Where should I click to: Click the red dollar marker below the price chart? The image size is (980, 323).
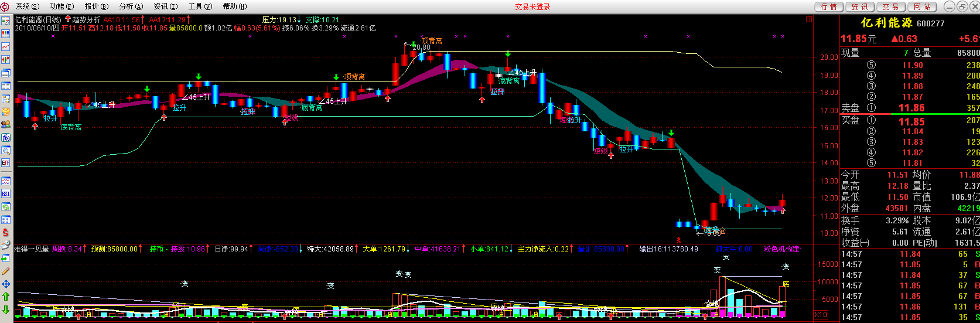(678, 240)
